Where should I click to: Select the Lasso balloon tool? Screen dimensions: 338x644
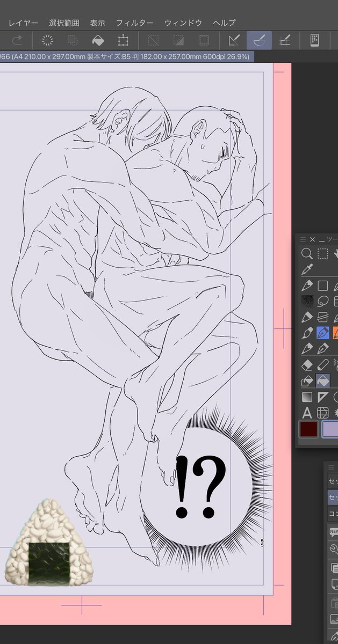tap(323, 302)
